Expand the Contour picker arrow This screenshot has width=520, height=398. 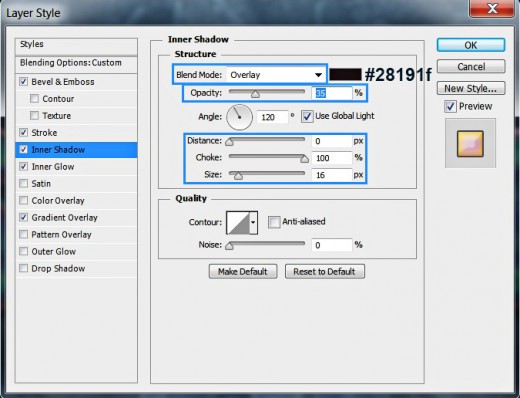pos(253,222)
